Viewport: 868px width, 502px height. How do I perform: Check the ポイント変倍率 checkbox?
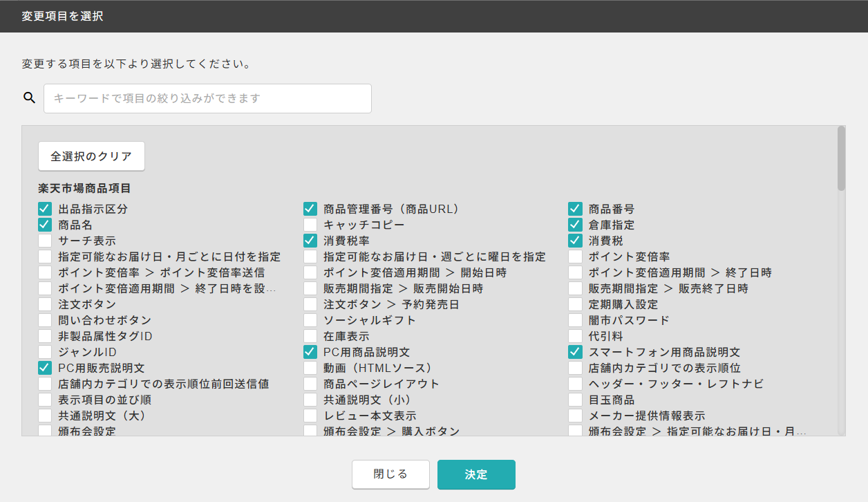(576, 257)
